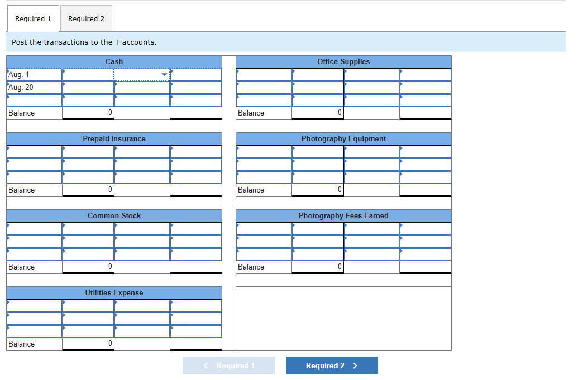
Task: Click the disabled Required 1 back button
Action: [x=229, y=365]
